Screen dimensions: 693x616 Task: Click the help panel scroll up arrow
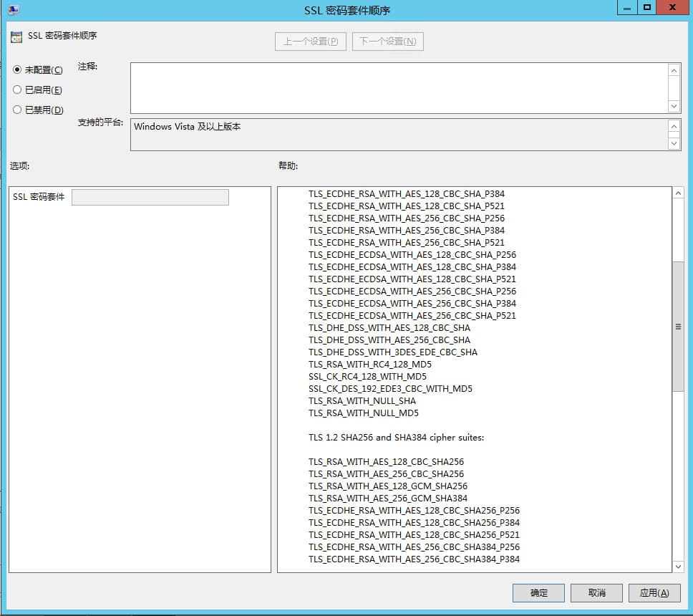tap(679, 193)
